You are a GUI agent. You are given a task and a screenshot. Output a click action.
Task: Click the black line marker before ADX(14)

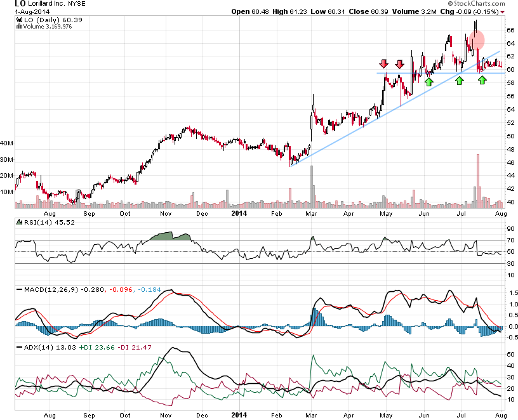[x=20, y=348]
